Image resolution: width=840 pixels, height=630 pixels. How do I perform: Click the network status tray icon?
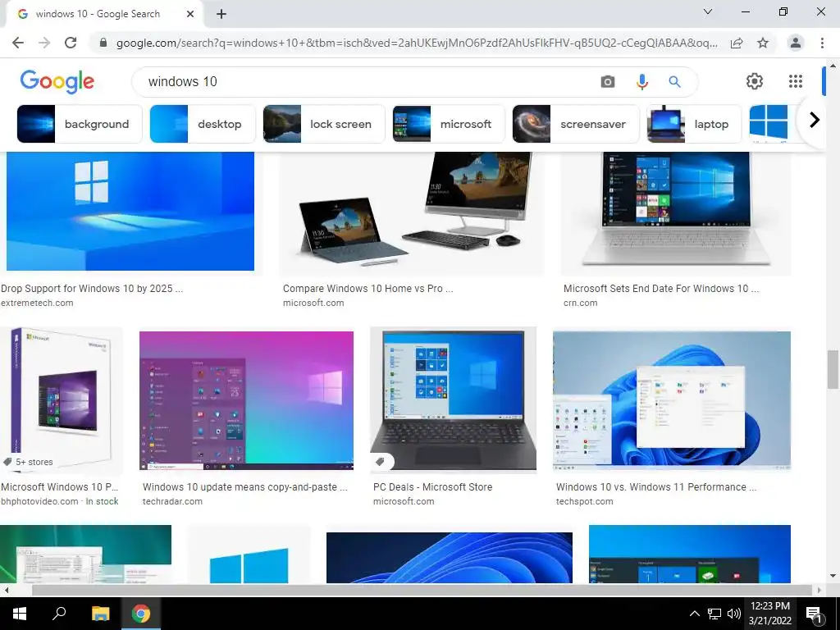pyautogui.click(x=714, y=614)
